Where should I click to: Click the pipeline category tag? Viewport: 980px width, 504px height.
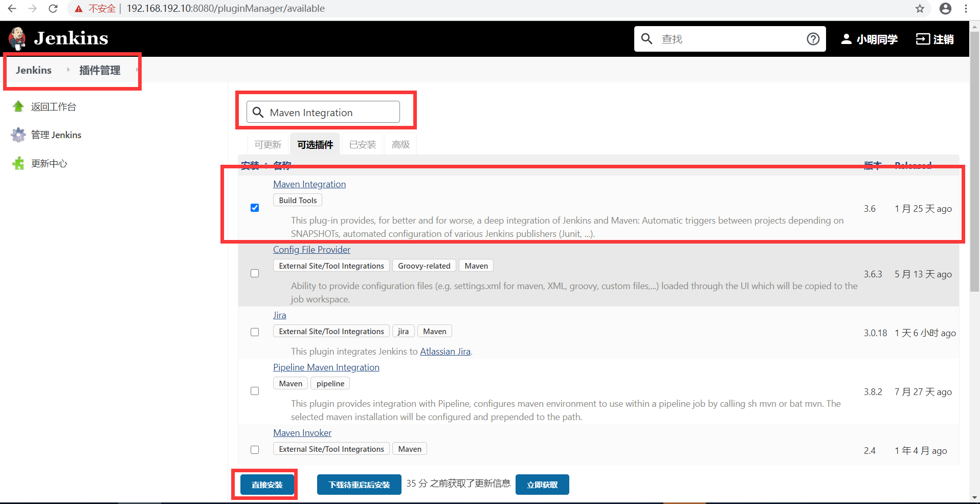330,383
